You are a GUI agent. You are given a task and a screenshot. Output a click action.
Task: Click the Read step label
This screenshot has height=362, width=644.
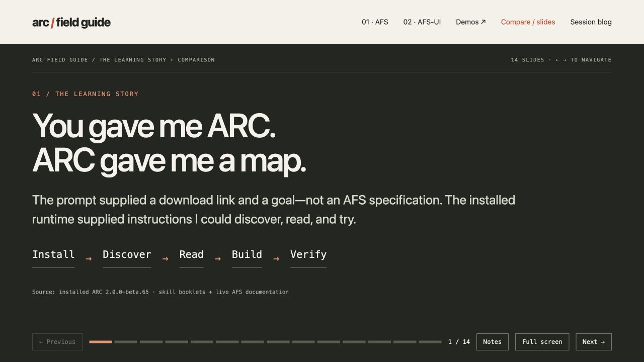coord(191,255)
